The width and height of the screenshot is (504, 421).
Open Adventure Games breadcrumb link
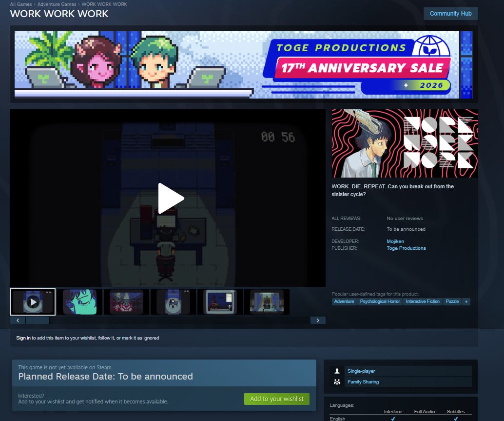(x=57, y=4)
